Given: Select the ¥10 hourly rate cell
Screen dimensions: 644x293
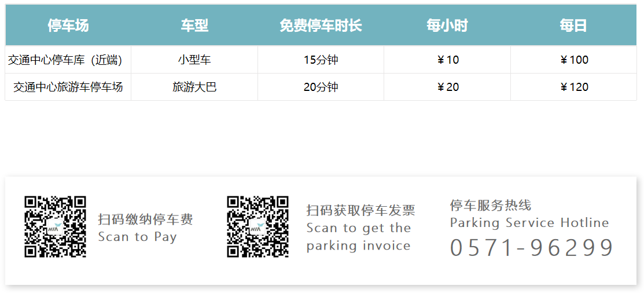Looking at the screenshot, I should (x=447, y=60).
